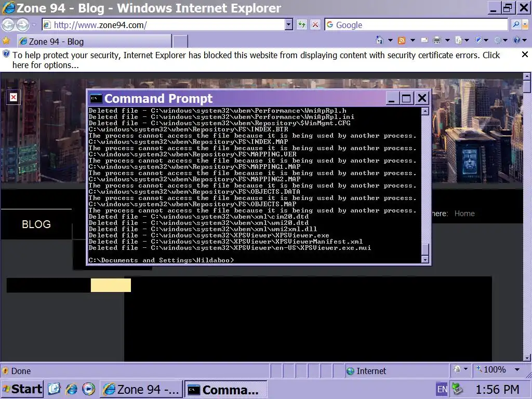Click line mentioning XPSViewerManifest.xml
Image resolution: width=532 pixels, height=399 pixels.
pyautogui.click(x=225, y=242)
